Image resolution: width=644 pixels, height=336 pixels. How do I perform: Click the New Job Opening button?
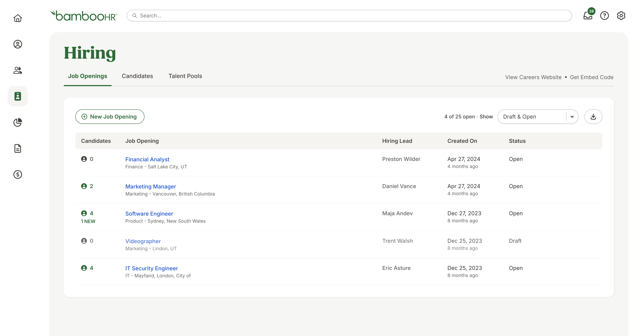tap(110, 117)
